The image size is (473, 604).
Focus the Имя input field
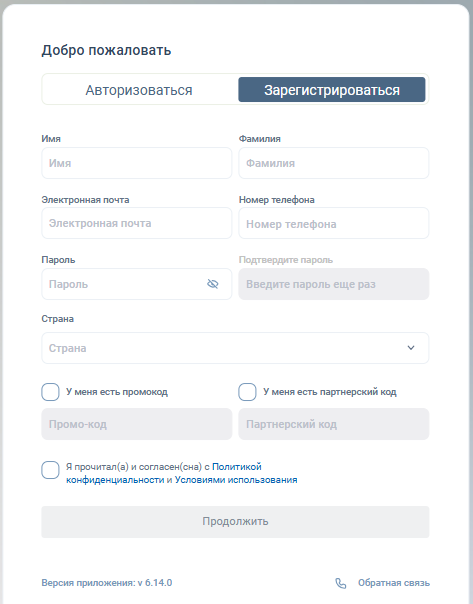tap(137, 163)
